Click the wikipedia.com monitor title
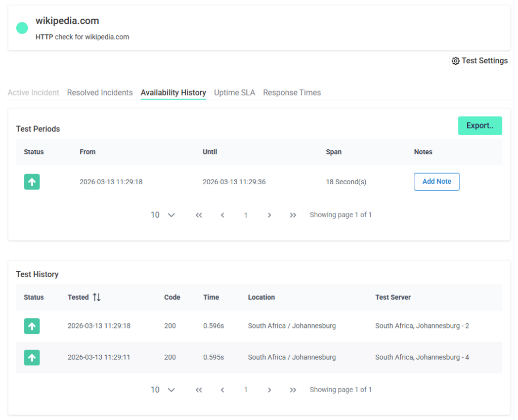518x420 pixels. click(x=67, y=21)
